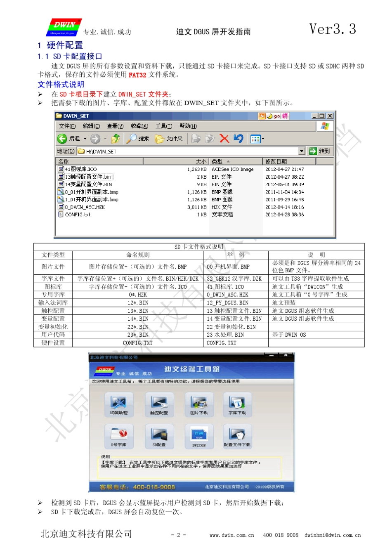
Task: Launch the 0号字库 tool
Action: [119, 436]
